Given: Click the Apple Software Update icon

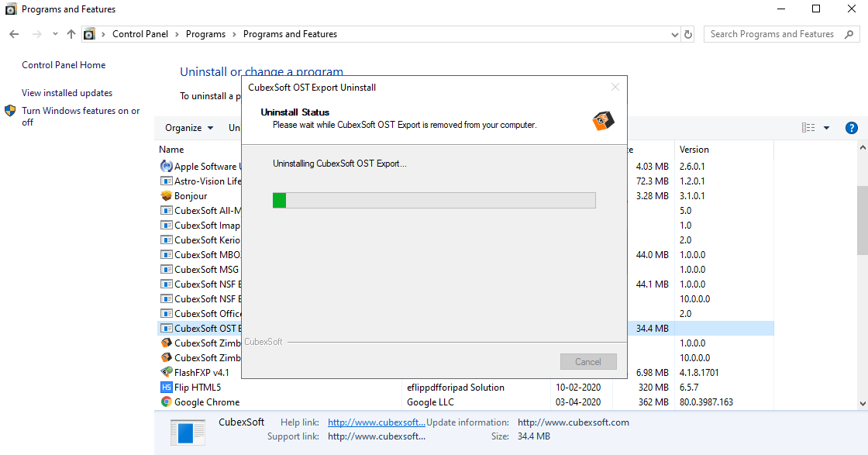Looking at the screenshot, I should pyautogui.click(x=166, y=167).
